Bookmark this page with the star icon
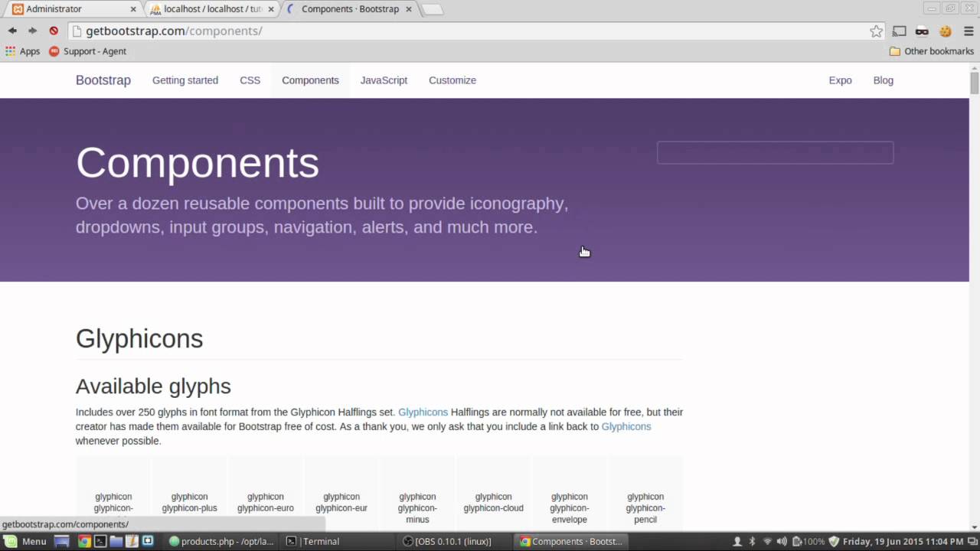The width and height of the screenshot is (980, 551). tap(876, 31)
